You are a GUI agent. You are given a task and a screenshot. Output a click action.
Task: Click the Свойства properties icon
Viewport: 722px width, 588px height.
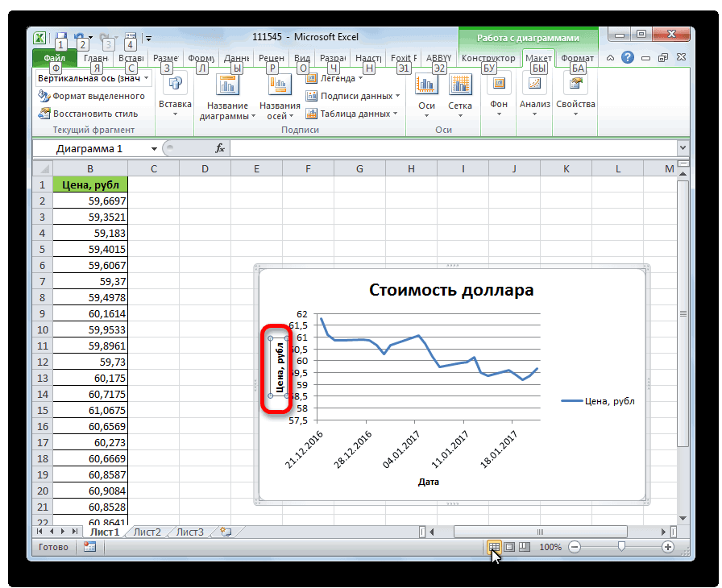(575, 85)
